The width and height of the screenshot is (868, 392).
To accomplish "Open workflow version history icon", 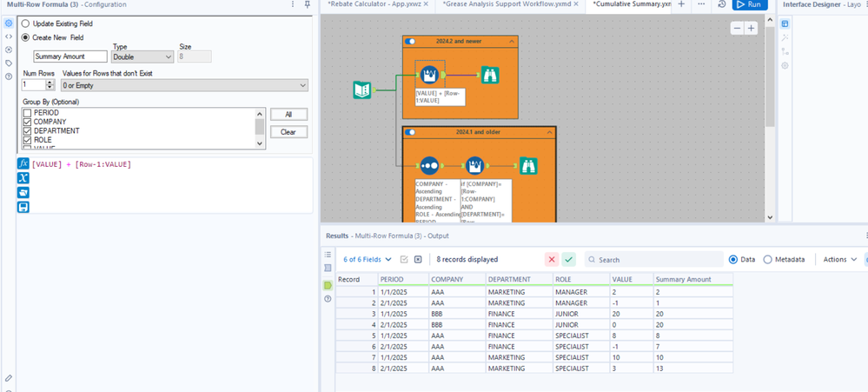I will pyautogui.click(x=722, y=3).
